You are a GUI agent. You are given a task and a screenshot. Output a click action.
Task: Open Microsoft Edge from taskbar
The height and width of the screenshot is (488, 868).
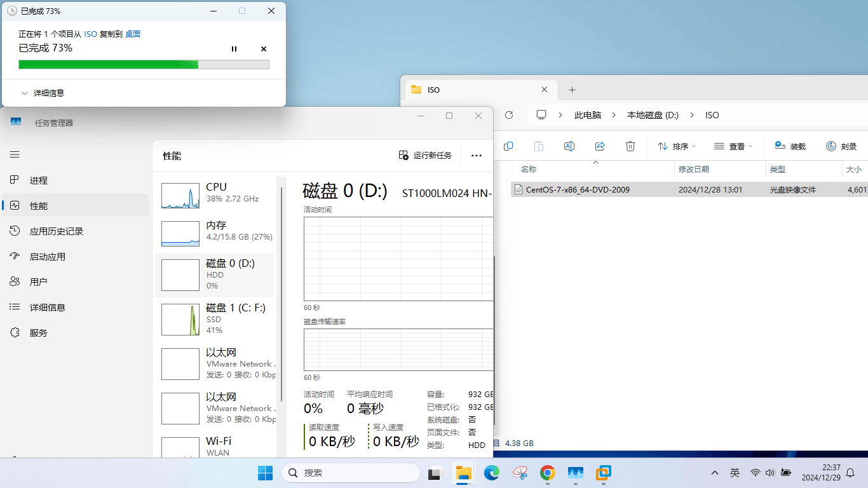coord(492,473)
